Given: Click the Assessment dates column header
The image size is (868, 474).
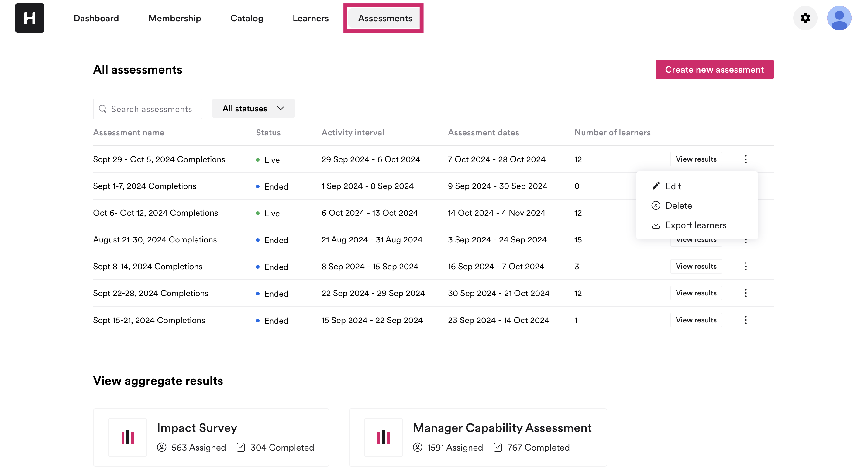Looking at the screenshot, I should click(484, 133).
